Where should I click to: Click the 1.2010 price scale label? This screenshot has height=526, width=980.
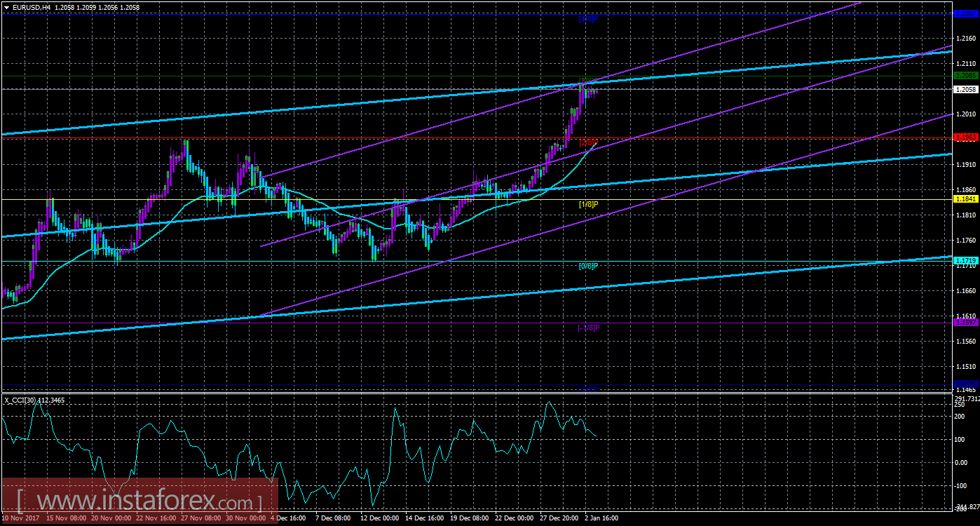click(965, 114)
